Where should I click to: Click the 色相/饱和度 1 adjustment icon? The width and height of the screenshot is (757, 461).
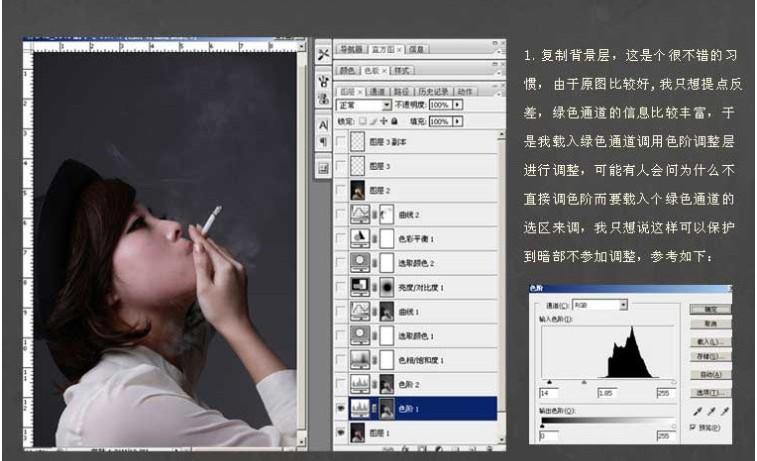pyautogui.click(x=360, y=360)
